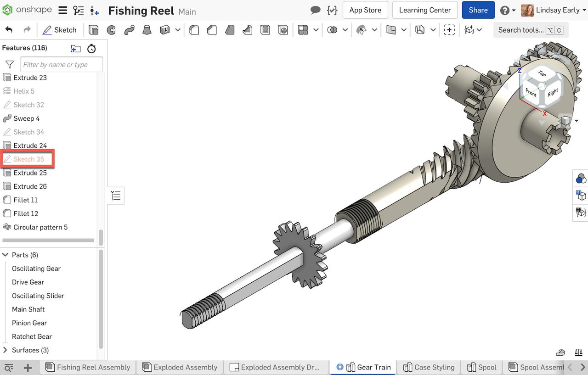Image resolution: width=588 pixels, height=375 pixels.
Task: Click the Share button
Action: click(478, 10)
